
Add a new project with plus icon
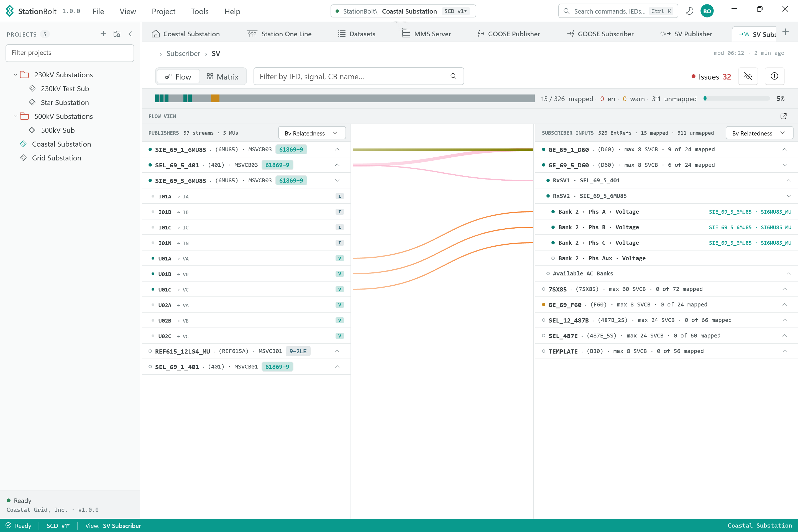click(x=103, y=34)
